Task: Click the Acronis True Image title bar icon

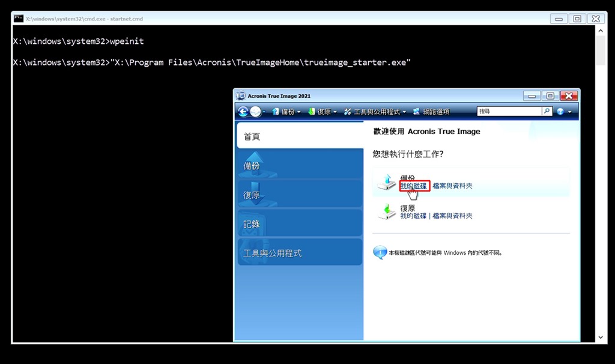Action: [241, 96]
